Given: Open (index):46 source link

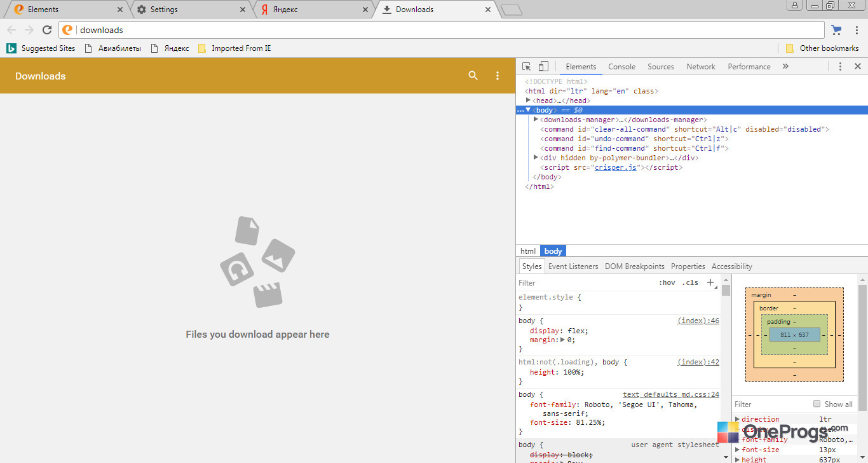Looking at the screenshot, I should (698, 321).
